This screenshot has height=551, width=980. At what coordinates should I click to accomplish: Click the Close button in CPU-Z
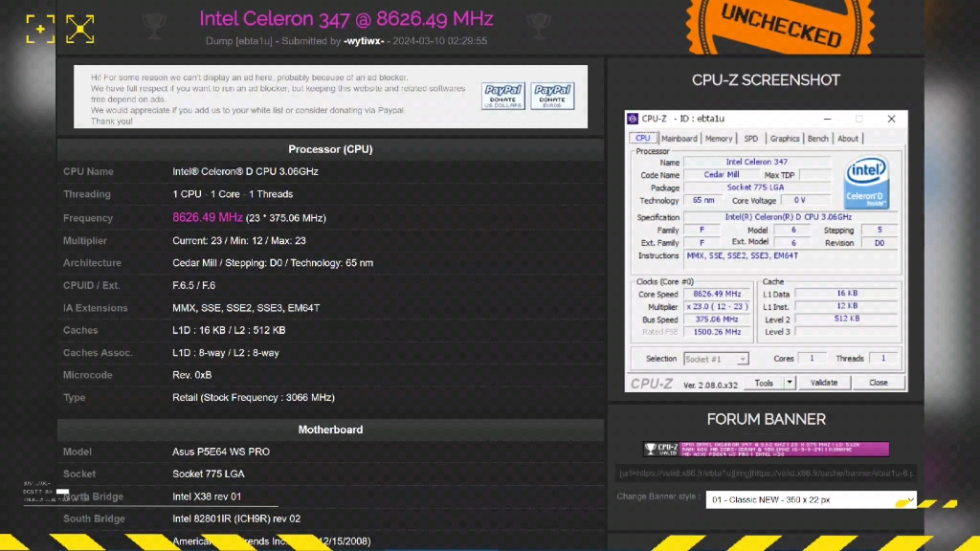click(x=879, y=383)
